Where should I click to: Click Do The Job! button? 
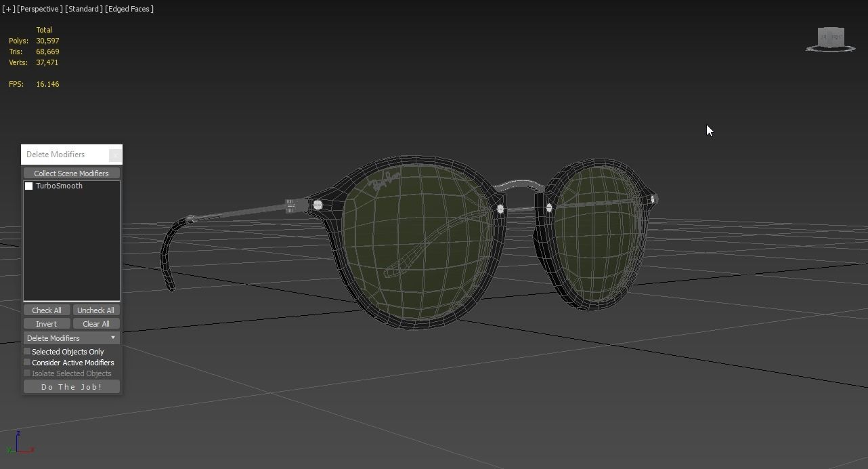[72, 386]
